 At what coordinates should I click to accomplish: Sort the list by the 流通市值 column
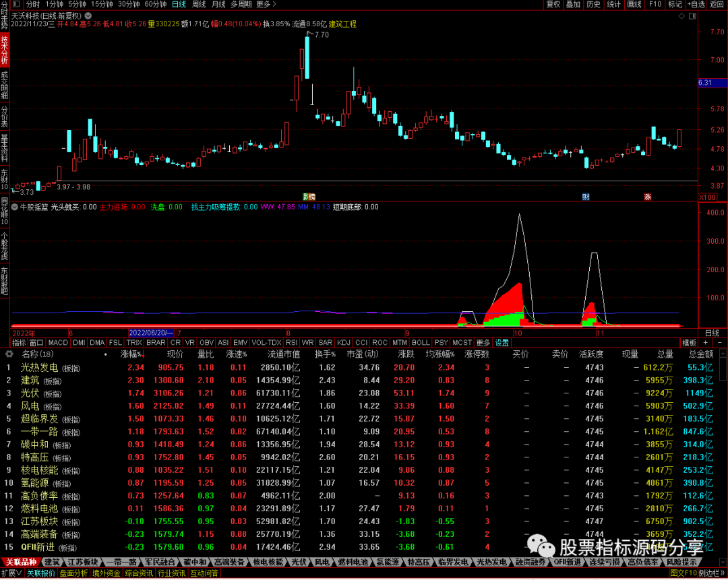(284, 354)
